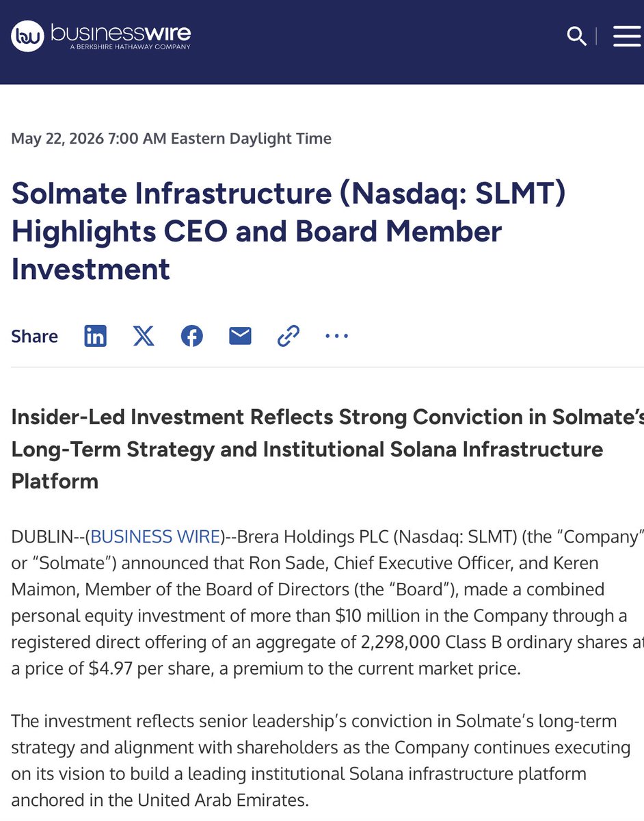This screenshot has width=644, height=821.
Task: Open the hamburger navigation menu
Action: point(627,36)
